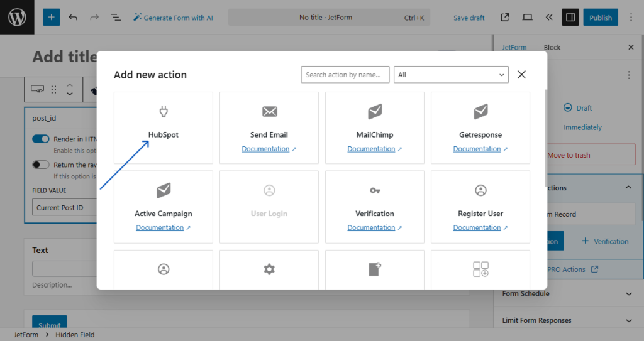Close the Add new action dialog
Viewport: 644px width, 341px height.
point(521,75)
